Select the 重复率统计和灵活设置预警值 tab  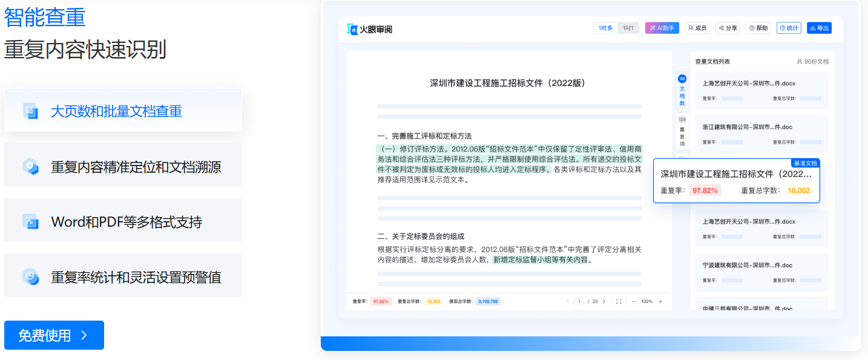coord(123,276)
